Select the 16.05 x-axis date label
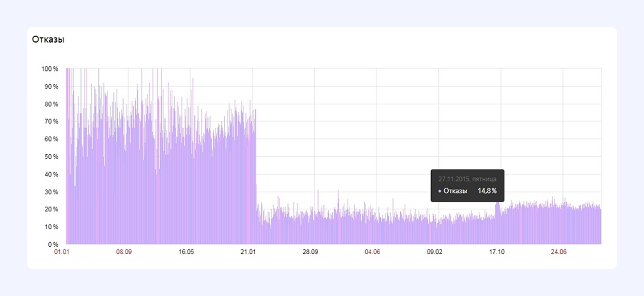The height and width of the screenshot is (296, 644). coord(186,252)
